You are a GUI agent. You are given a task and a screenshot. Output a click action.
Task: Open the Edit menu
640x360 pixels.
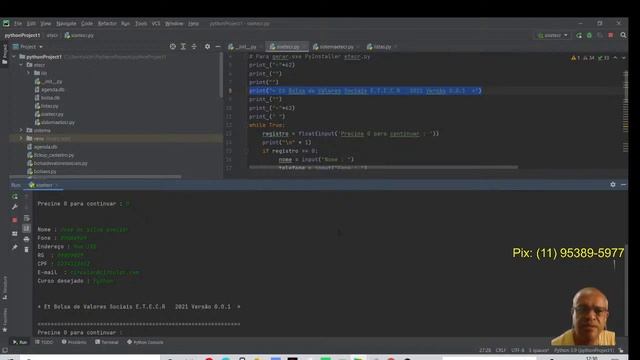click(x=31, y=24)
